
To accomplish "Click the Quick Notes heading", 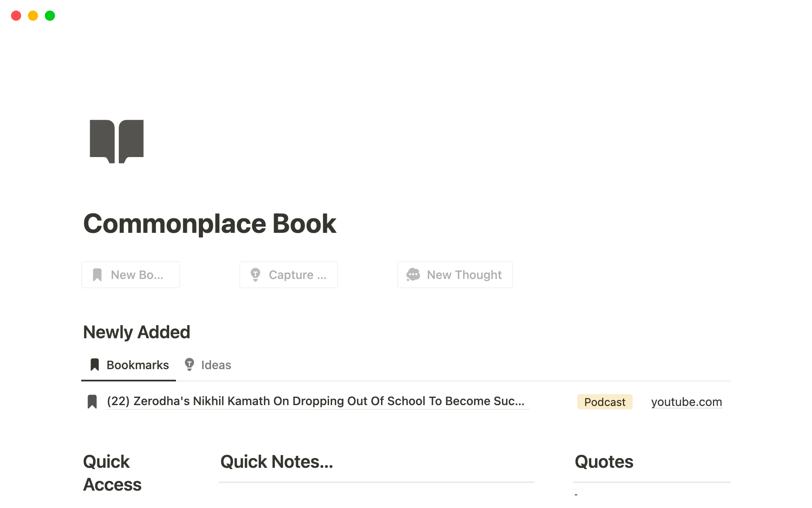I will (277, 462).
